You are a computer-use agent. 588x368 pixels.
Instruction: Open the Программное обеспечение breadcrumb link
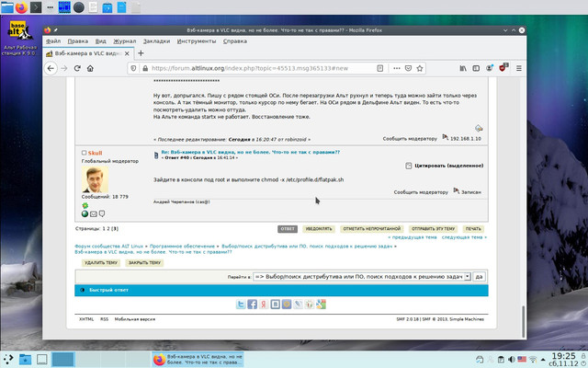click(x=182, y=247)
